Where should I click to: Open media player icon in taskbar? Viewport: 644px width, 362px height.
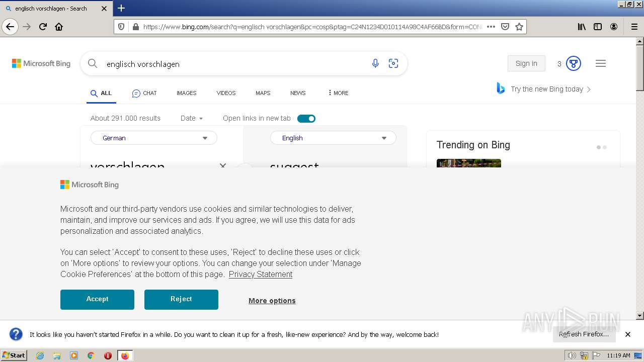(74, 355)
